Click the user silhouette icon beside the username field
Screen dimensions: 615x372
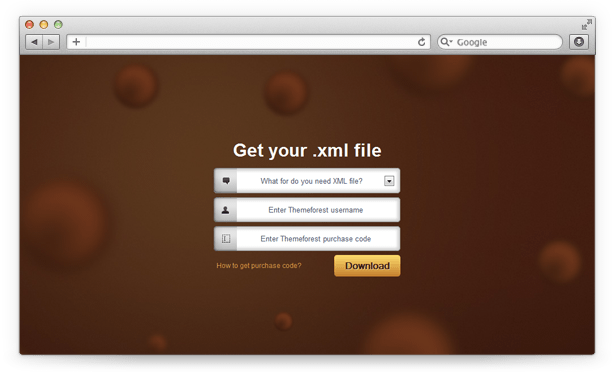click(x=226, y=210)
